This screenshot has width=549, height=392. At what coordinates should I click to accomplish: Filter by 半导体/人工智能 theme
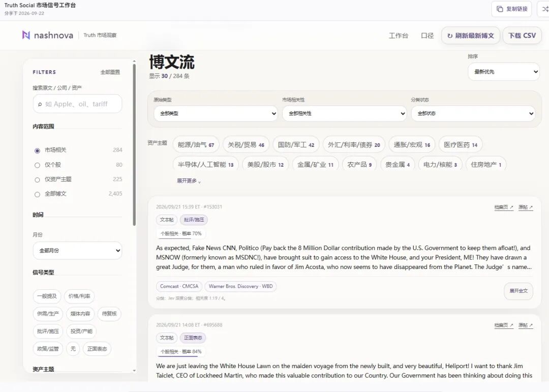point(205,164)
